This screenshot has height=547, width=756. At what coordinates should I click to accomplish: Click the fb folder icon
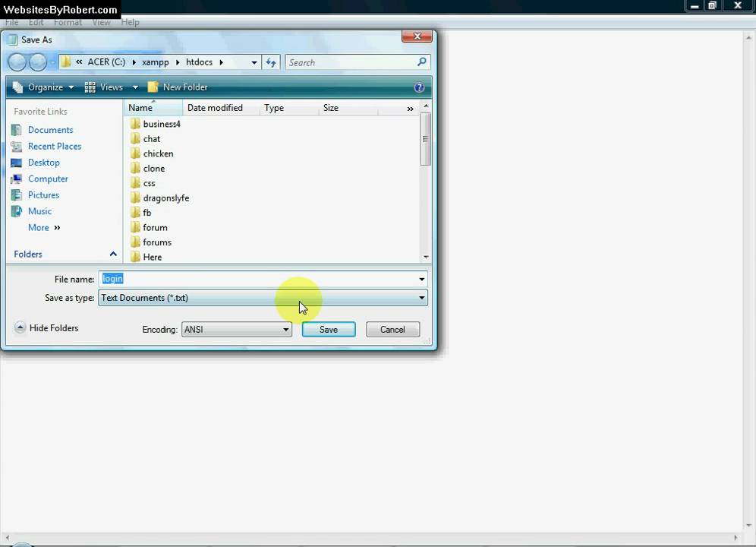(135, 213)
